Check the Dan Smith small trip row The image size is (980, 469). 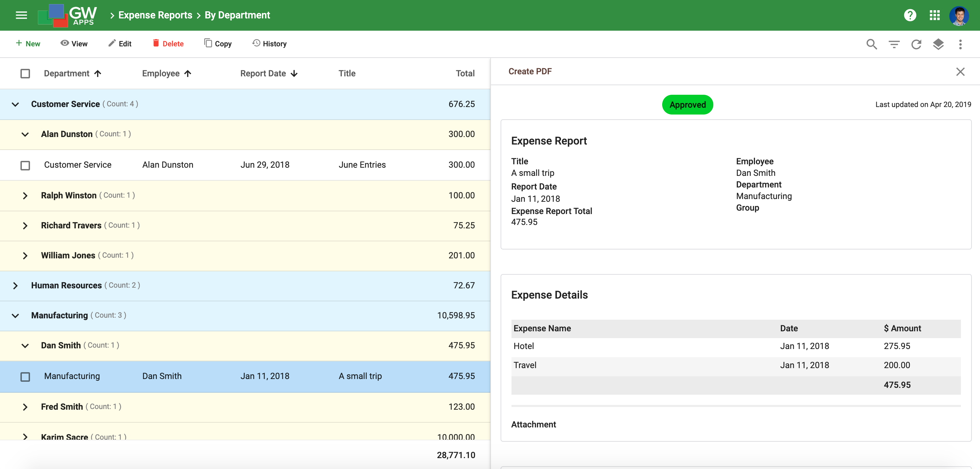tap(25, 377)
